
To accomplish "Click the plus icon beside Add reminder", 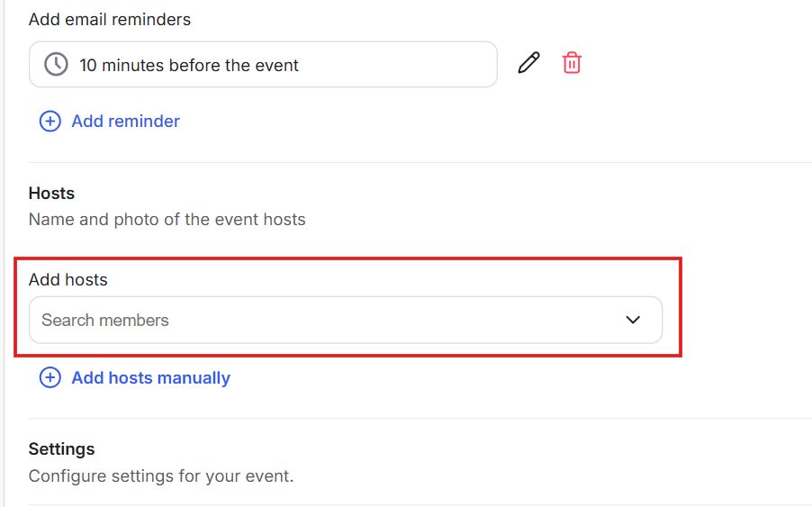I will (50, 122).
